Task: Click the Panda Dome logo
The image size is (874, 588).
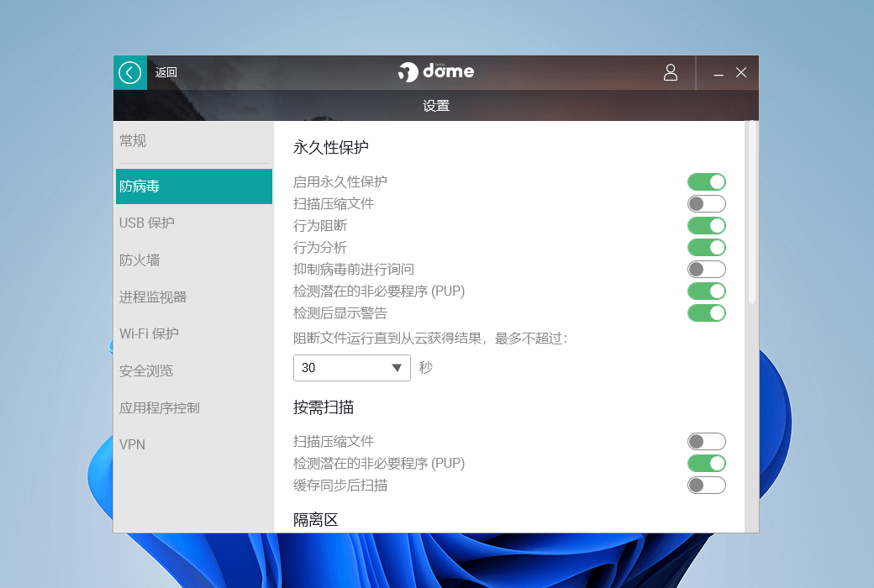Action: (436, 72)
